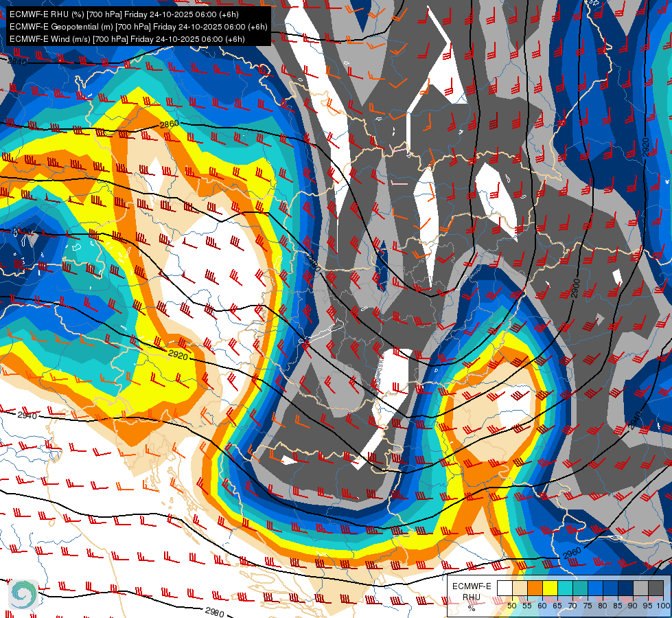Select the beige 50-55% legend swatch
The height and width of the screenshot is (618, 672).
[520, 588]
